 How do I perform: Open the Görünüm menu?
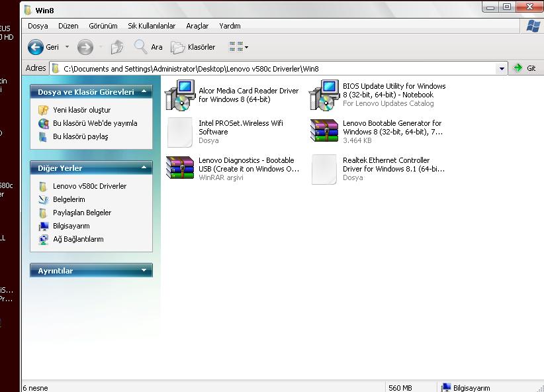click(x=103, y=26)
